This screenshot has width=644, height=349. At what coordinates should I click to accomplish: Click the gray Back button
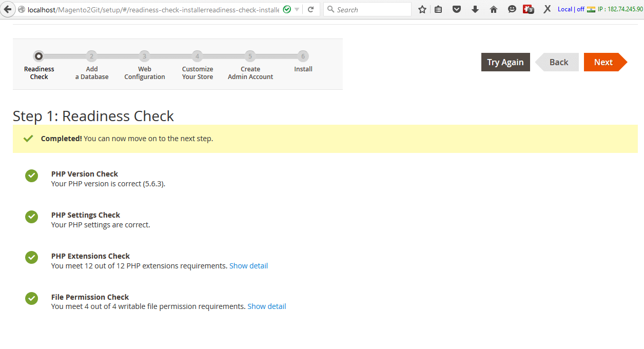[x=558, y=62]
